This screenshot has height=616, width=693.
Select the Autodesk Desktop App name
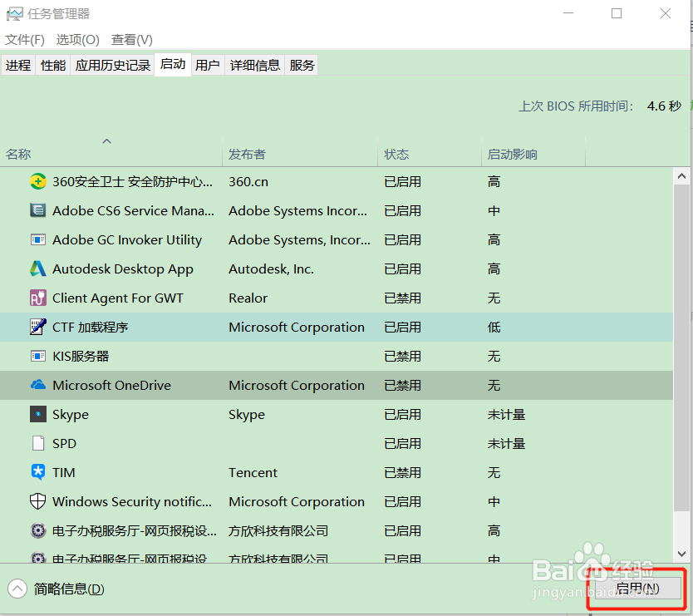(122, 269)
